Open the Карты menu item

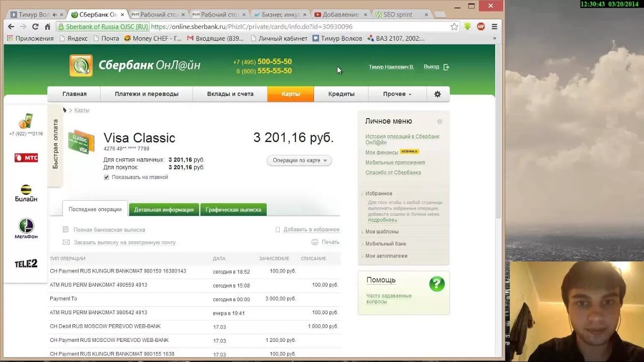pos(291,94)
